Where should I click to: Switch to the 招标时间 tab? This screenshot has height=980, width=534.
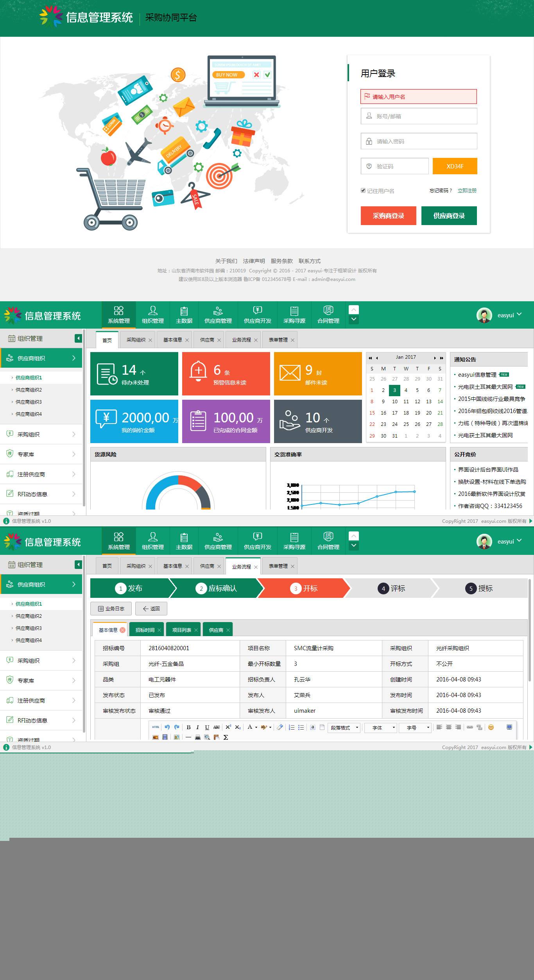(x=145, y=630)
